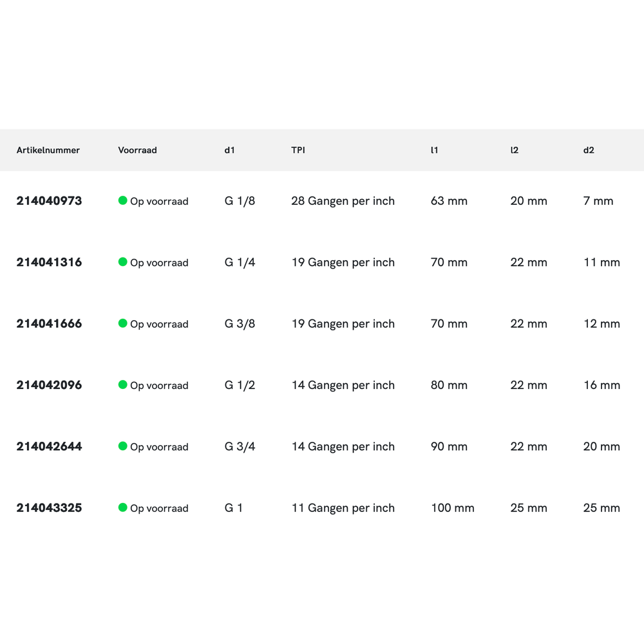The image size is (644, 644).
Task: Click green stock dot for article 214040973
Action: [122, 200]
